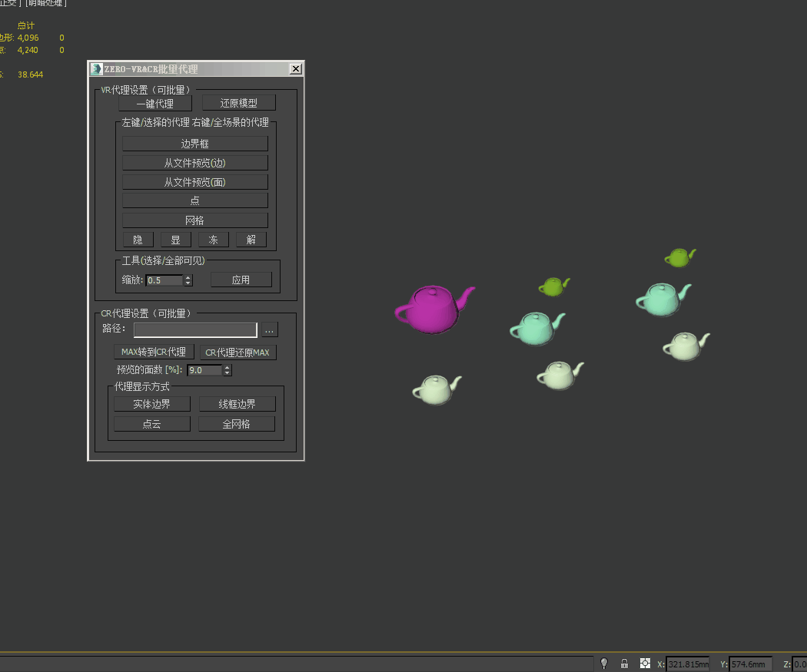The width and height of the screenshot is (807, 672).
Task: Select the 点 display button
Action: 195,200
